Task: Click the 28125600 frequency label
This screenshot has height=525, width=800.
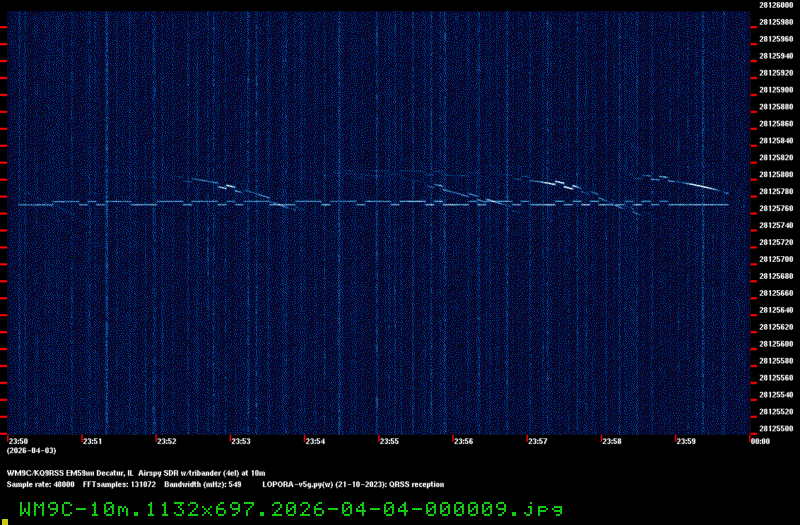Action: pos(776,344)
